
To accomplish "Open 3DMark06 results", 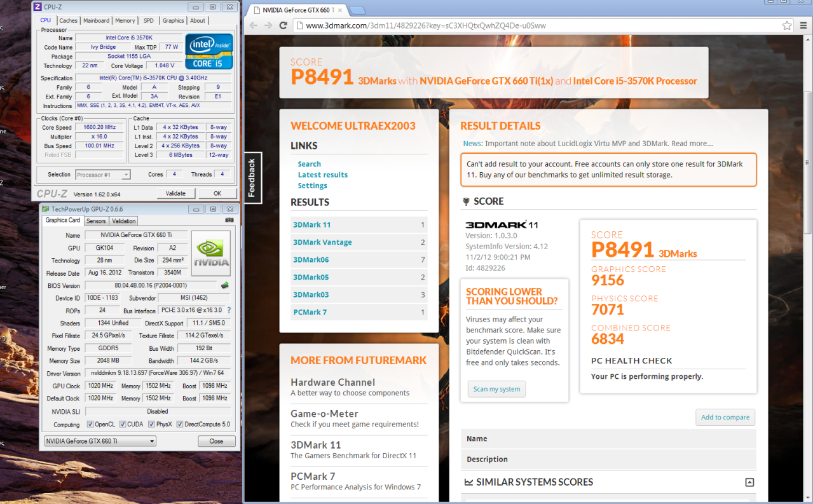I will point(359,260).
